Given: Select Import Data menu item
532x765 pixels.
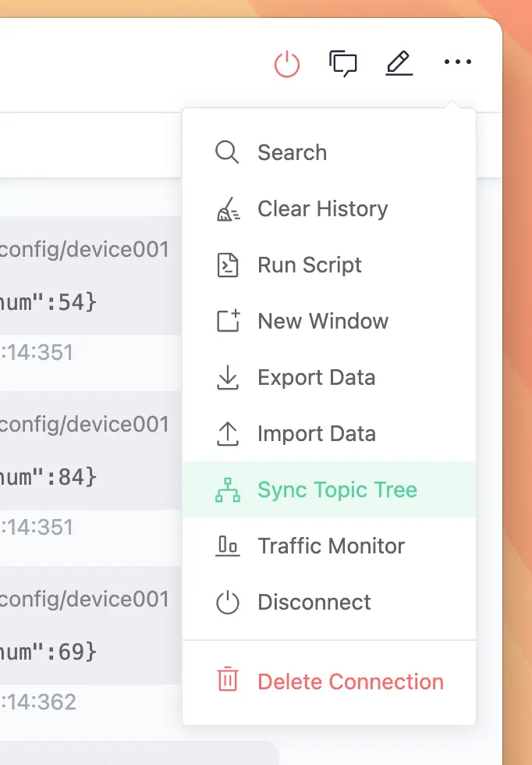Looking at the screenshot, I should click(x=316, y=433).
